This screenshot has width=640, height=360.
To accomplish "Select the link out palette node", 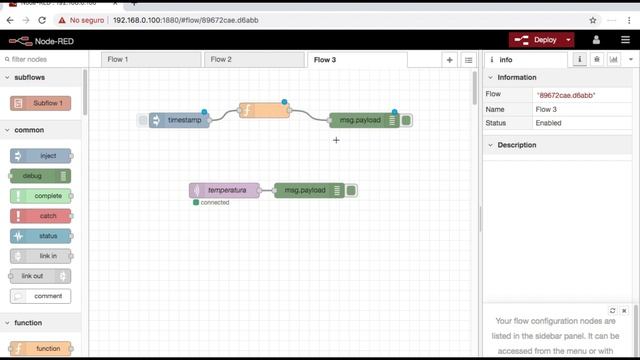I will (x=40, y=276).
